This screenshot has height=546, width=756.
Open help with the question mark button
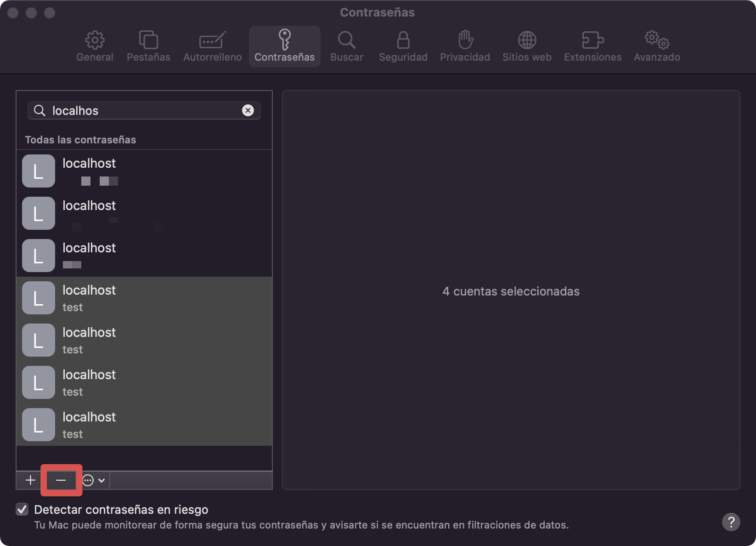click(731, 522)
